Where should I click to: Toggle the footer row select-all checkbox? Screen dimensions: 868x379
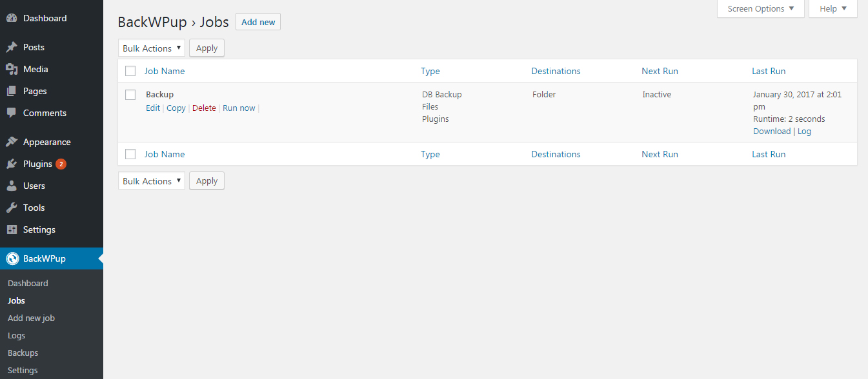[130, 154]
